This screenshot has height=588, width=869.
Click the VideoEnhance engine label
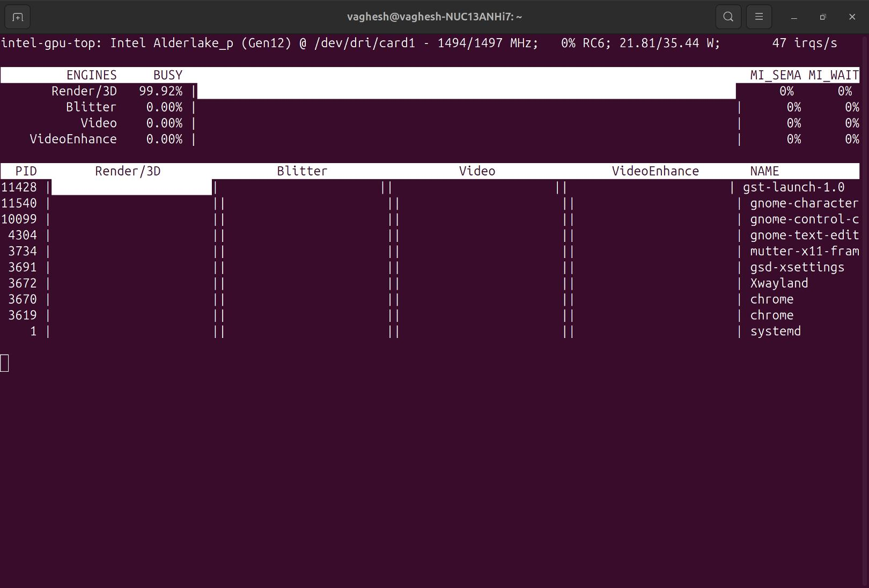73,139
